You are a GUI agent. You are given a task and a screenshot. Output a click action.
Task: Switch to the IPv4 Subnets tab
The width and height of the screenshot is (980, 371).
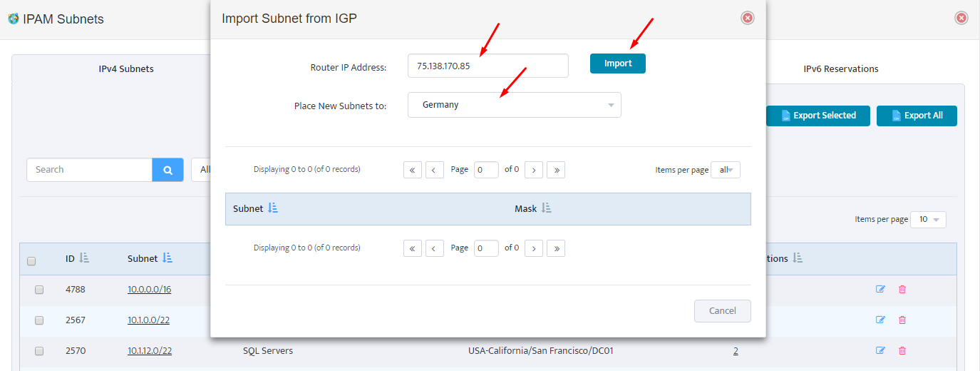126,69
